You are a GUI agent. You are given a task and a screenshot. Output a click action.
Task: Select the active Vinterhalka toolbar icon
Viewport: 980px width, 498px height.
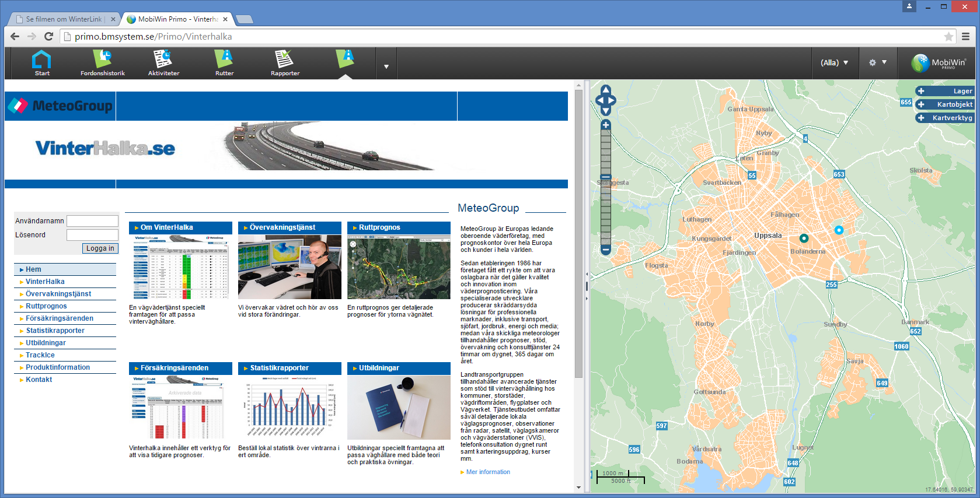point(346,59)
